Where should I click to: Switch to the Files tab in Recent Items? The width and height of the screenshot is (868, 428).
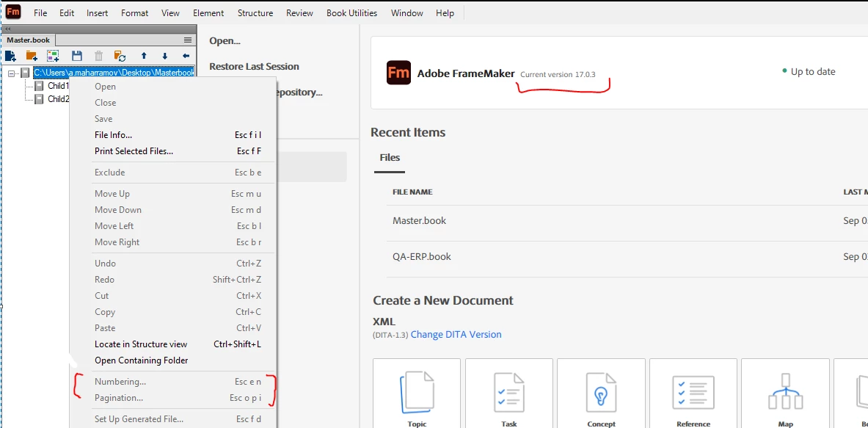point(390,158)
